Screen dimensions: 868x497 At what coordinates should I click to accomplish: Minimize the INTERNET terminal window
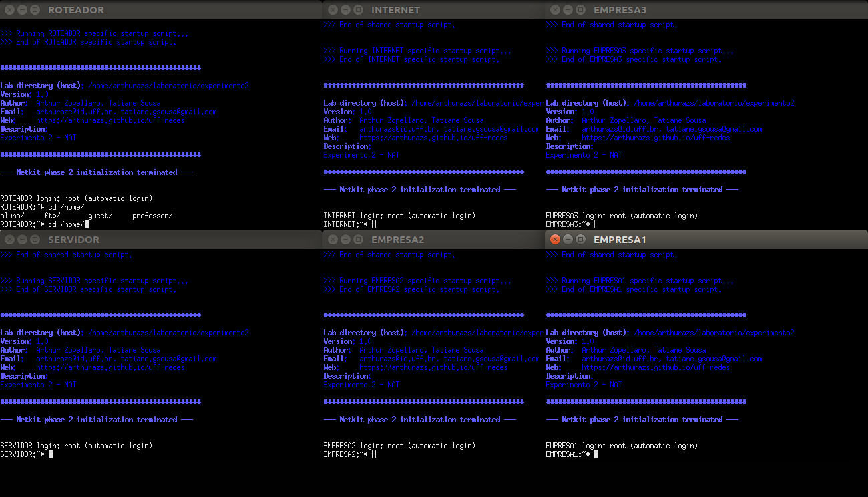345,10
